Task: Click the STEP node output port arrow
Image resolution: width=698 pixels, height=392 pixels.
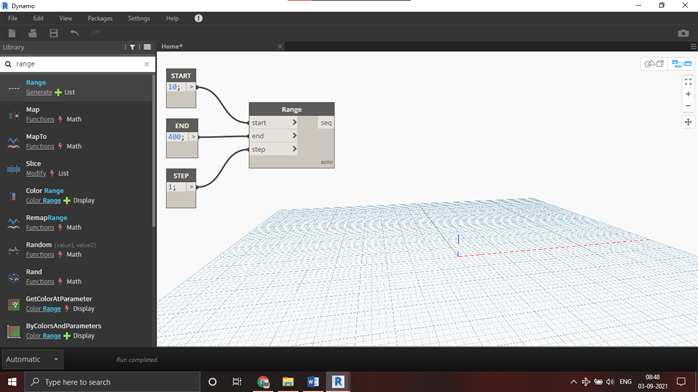Action: pos(191,187)
